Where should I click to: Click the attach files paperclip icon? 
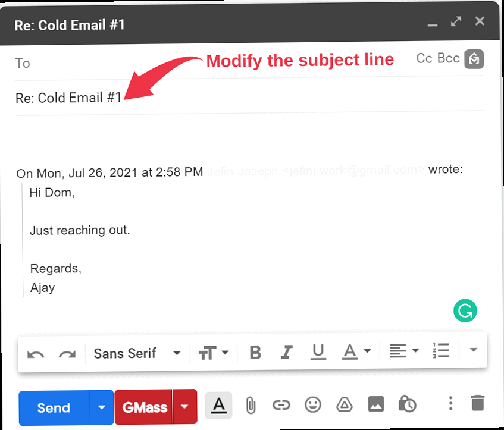tap(251, 406)
